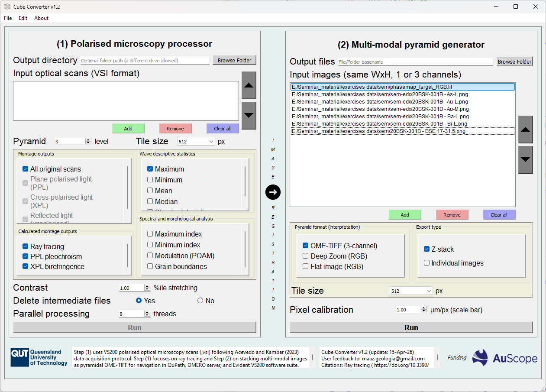Viewport: 546px width, 392px height.
Task: Open the left Tile size dropdown
Action: coord(196,141)
